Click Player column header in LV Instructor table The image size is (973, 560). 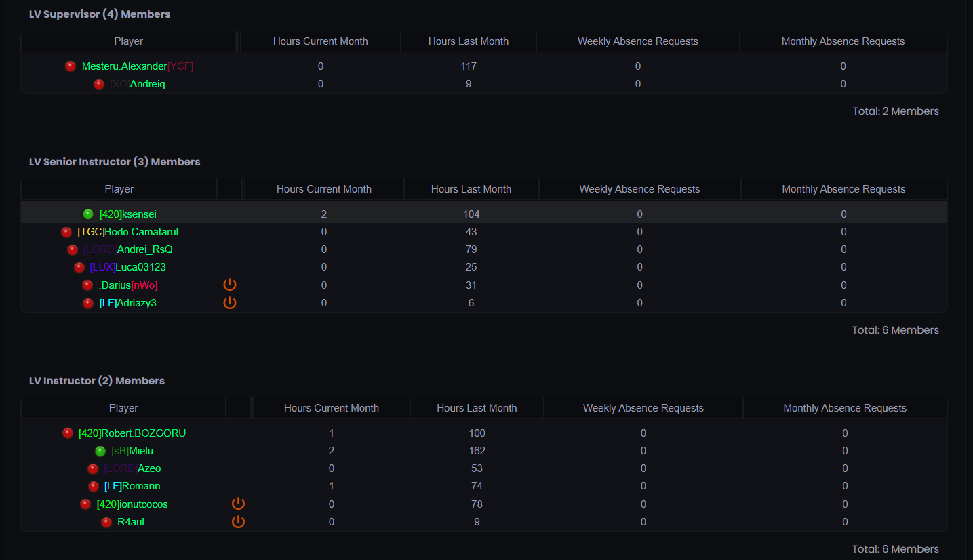tap(123, 408)
